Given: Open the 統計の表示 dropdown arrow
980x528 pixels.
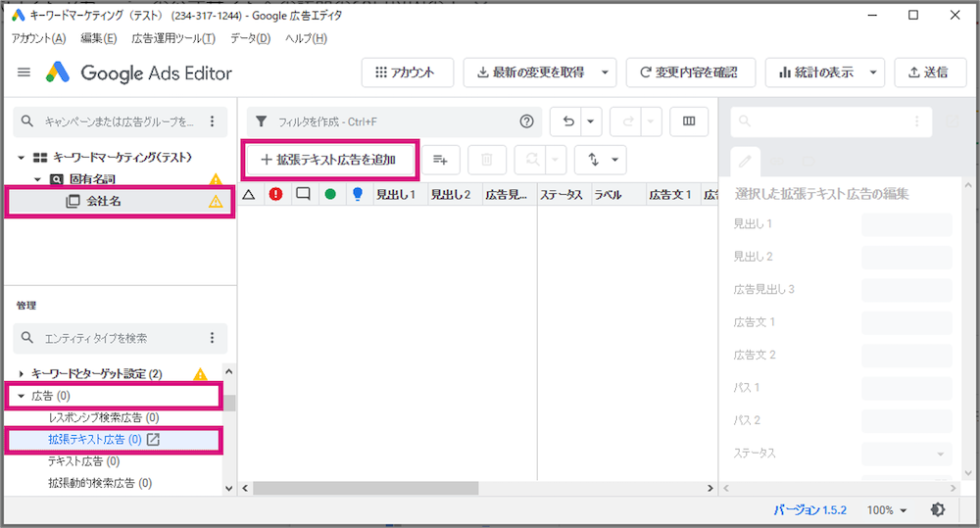Looking at the screenshot, I should click(x=873, y=72).
